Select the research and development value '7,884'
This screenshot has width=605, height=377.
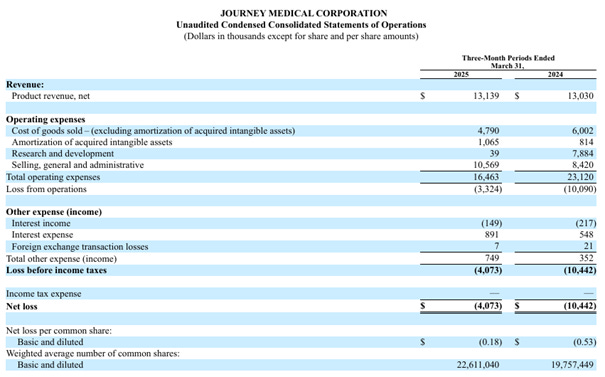tap(583, 154)
